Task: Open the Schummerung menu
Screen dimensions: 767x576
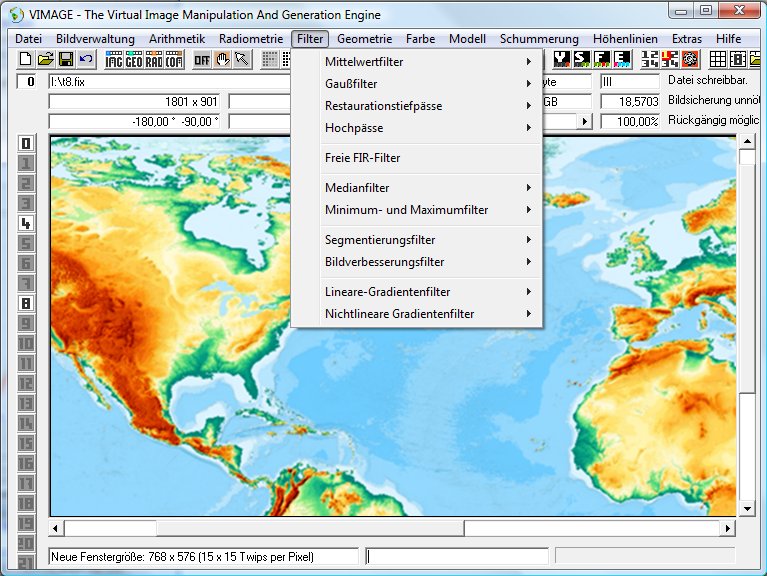Action: click(x=539, y=39)
